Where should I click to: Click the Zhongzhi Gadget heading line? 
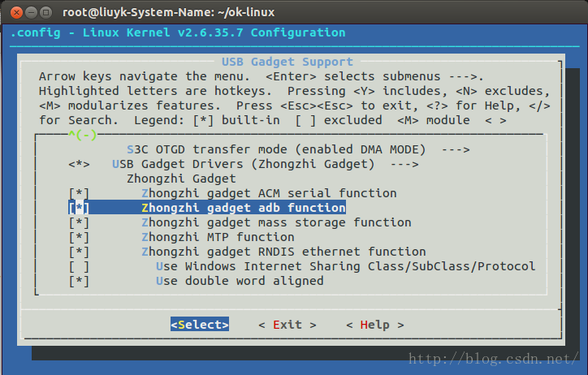(181, 179)
